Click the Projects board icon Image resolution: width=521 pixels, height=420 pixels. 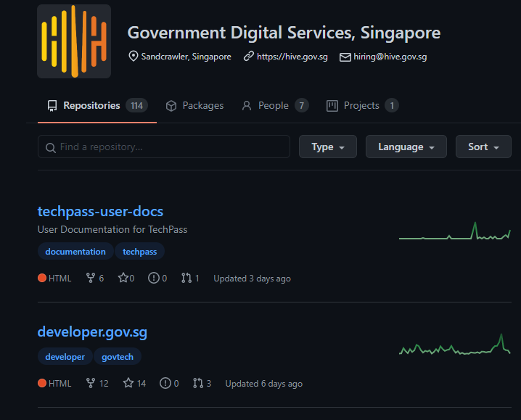coord(332,106)
